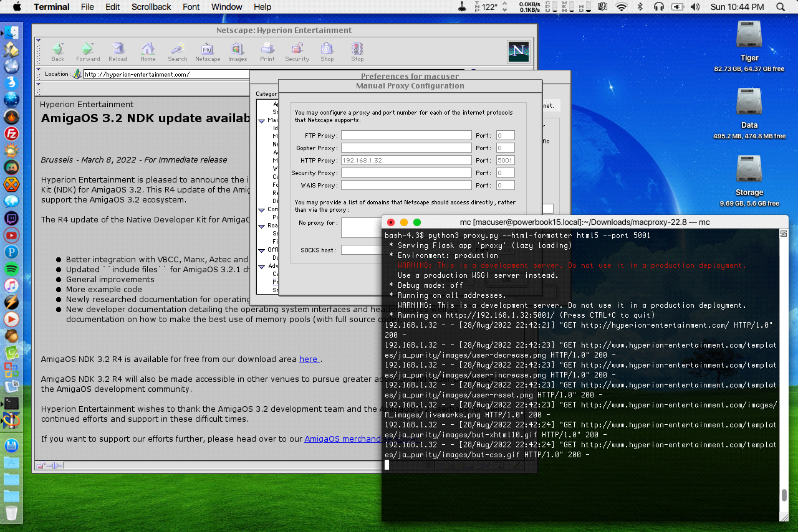Click the HTTP Proxy address field

tap(406, 160)
